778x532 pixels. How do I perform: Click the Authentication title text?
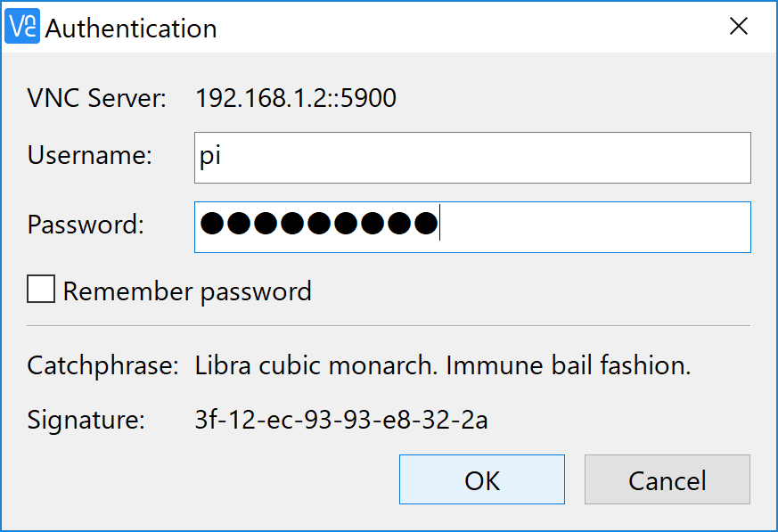(131, 29)
